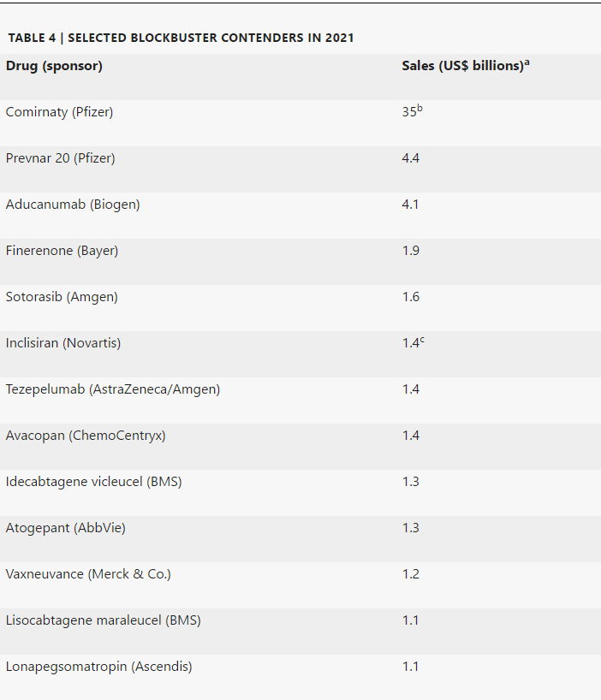Click Lisocabtagene maraleucel (BMS) row label
Screen dimensions: 601x700
[104, 620]
